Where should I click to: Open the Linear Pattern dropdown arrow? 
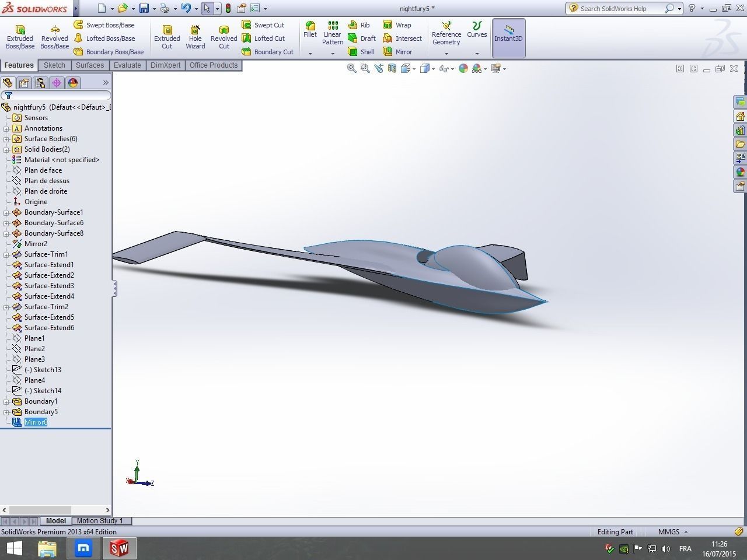333,54
